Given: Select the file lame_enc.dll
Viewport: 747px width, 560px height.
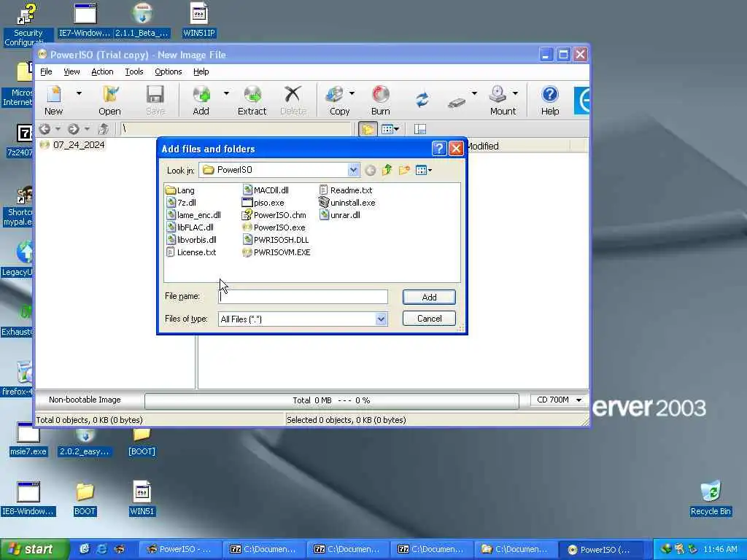Looking at the screenshot, I should click(193, 215).
